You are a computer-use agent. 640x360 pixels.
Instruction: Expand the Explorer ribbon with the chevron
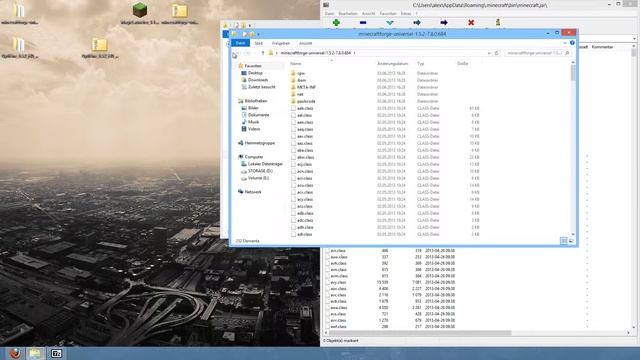coord(565,43)
